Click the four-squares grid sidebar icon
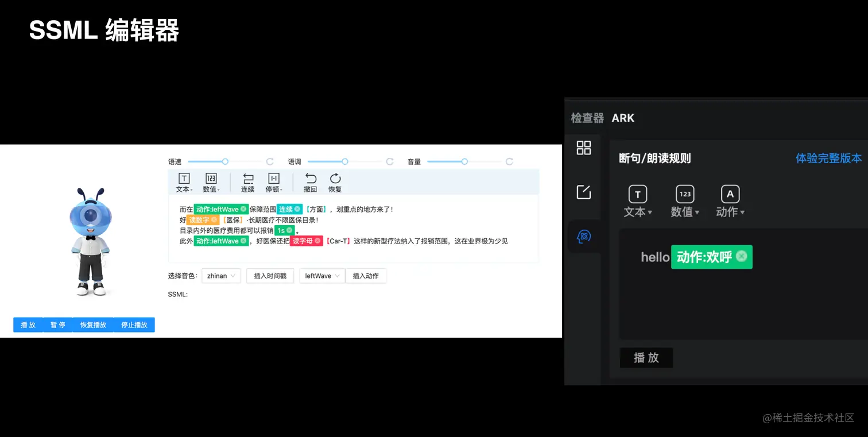868x437 pixels. tap(584, 148)
